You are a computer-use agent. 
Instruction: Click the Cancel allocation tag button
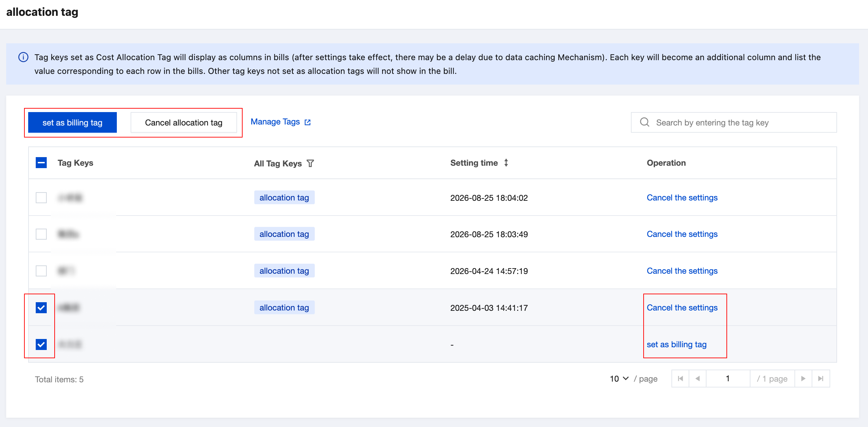pyautogui.click(x=183, y=122)
